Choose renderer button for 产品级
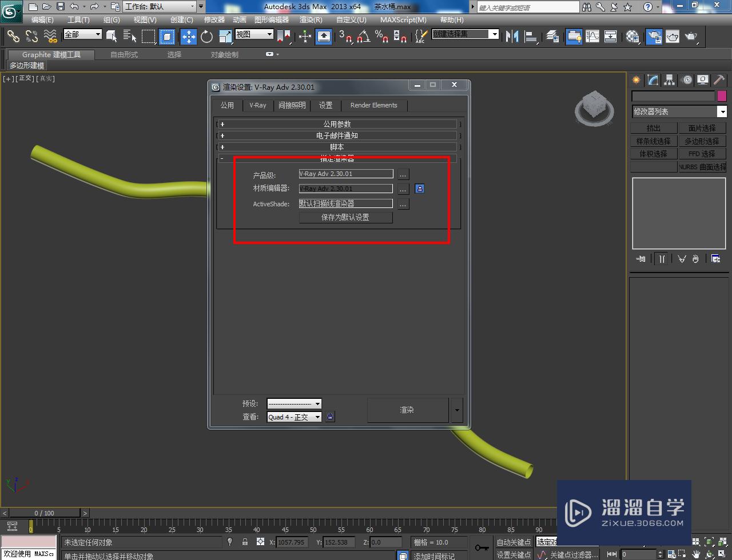 pyautogui.click(x=403, y=174)
